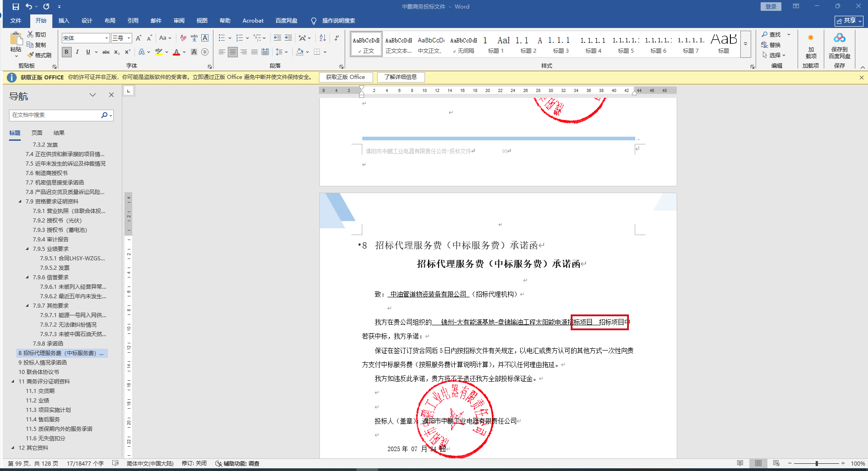Toggle strikethrough on the text
The height and width of the screenshot is (471, 868).
coord(106,52)
